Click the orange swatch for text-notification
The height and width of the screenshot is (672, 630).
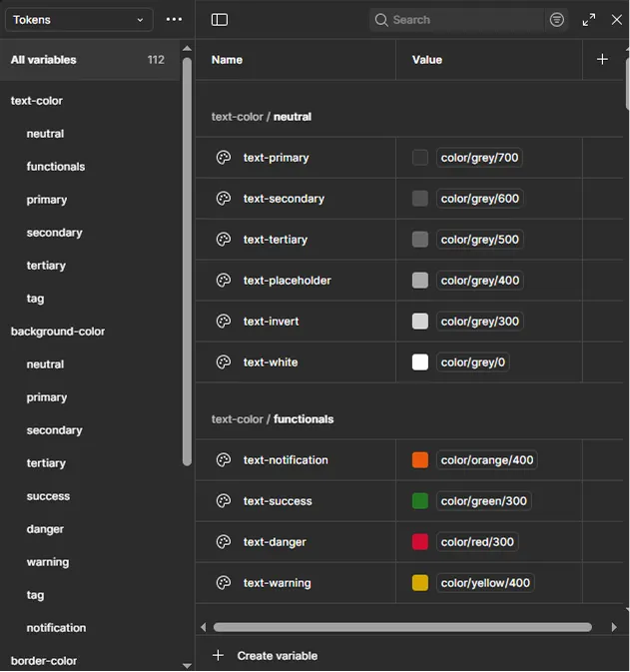(x=420, y=460)
